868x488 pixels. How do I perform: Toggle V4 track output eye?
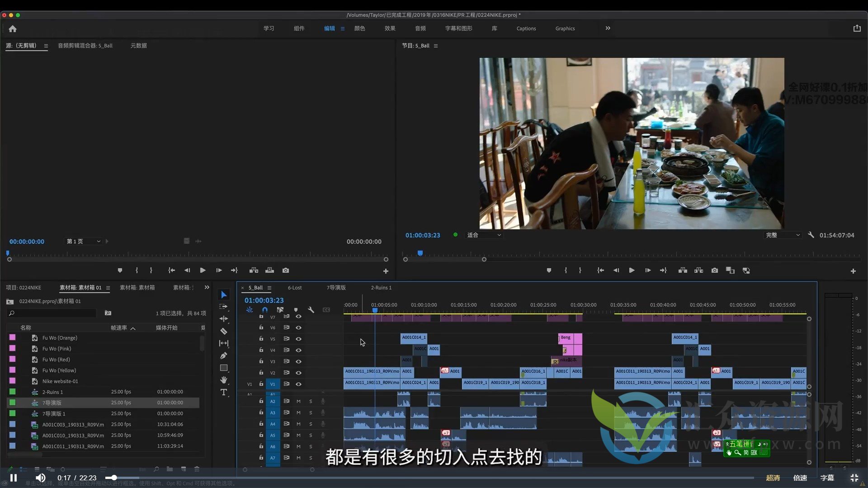coord(298,350)
